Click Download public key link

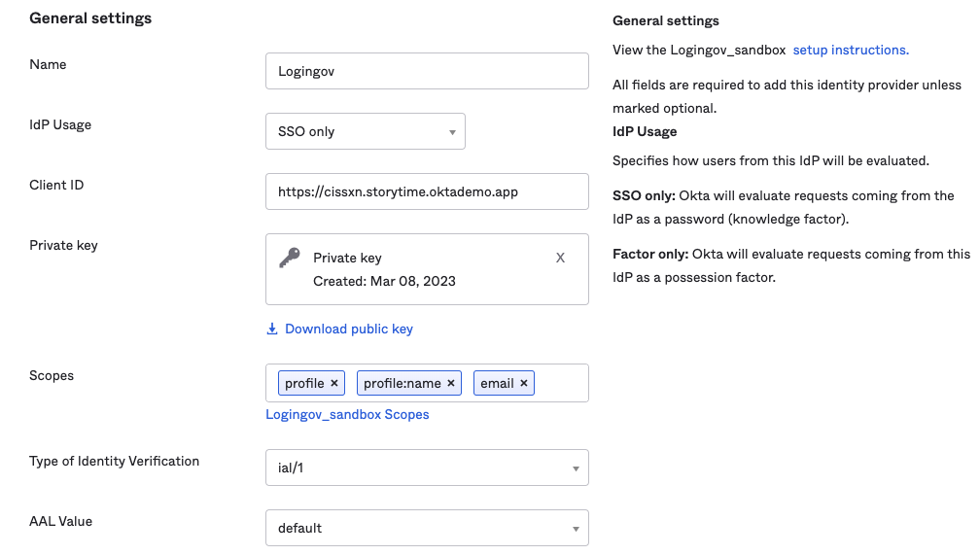[348, 329]
